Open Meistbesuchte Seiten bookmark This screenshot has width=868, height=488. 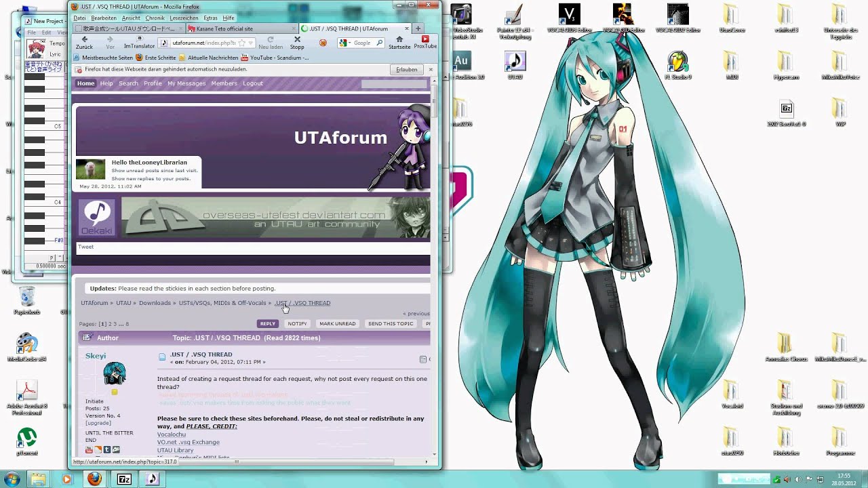102,58
